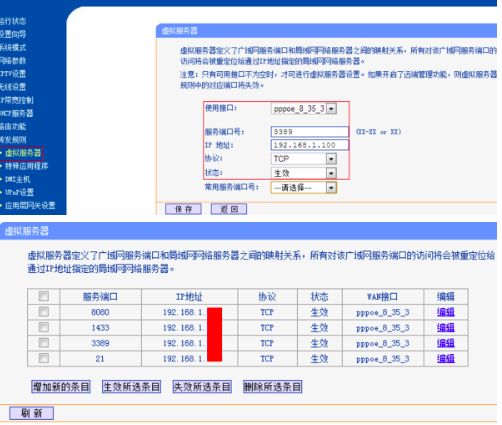Select the checkbox for port 1433 row
This screenshot has width=502, height=425.
44,327
